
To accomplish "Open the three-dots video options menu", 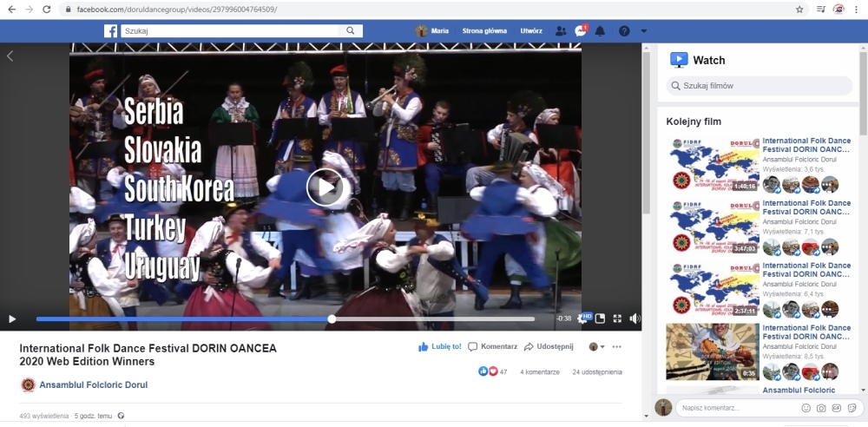I will click(x=617, y=346).
